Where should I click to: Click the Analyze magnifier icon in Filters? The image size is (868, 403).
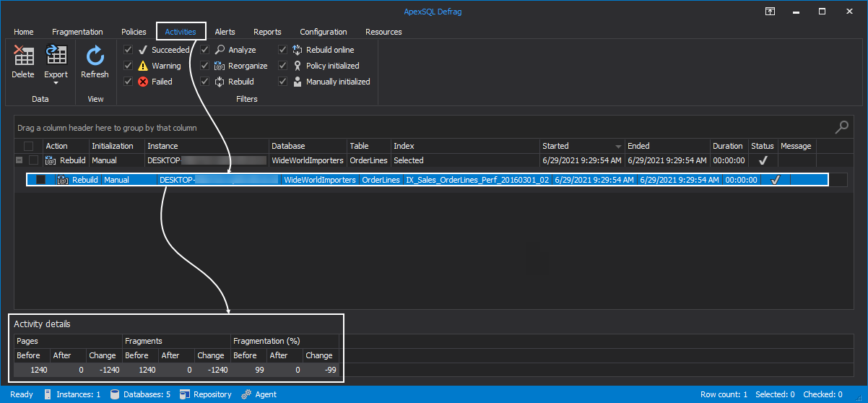tap(220, 50)
